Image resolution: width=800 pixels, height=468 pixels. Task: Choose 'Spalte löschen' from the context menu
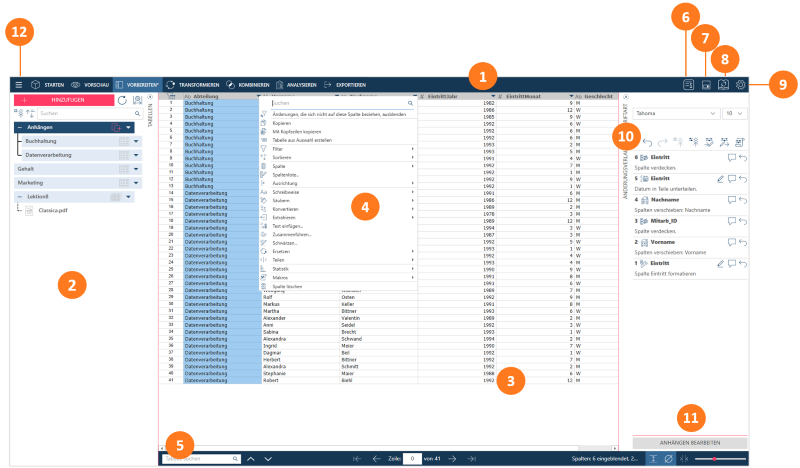tap(288, 286)
